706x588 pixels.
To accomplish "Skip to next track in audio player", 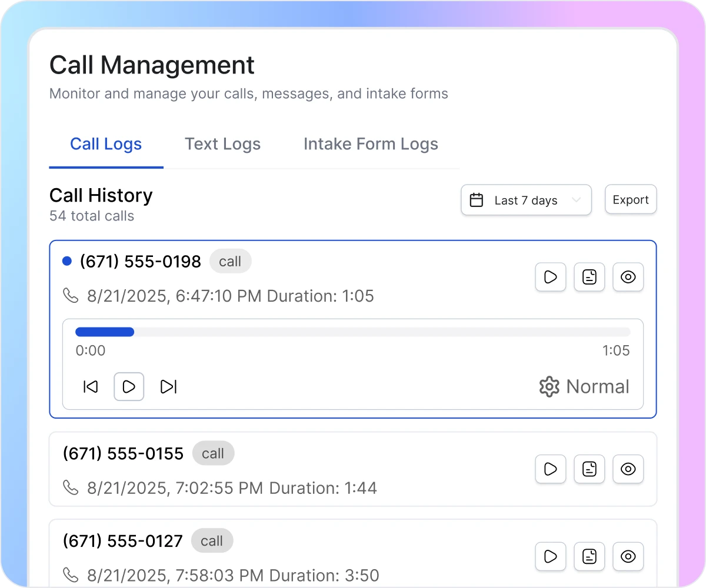I will [x=168, y=386].
